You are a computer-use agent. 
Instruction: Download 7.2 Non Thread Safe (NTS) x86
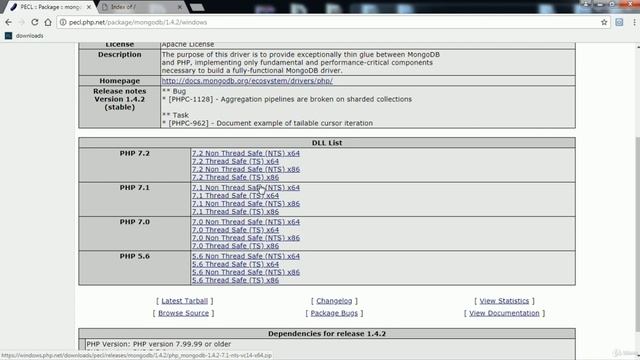[x=246, y=169]
